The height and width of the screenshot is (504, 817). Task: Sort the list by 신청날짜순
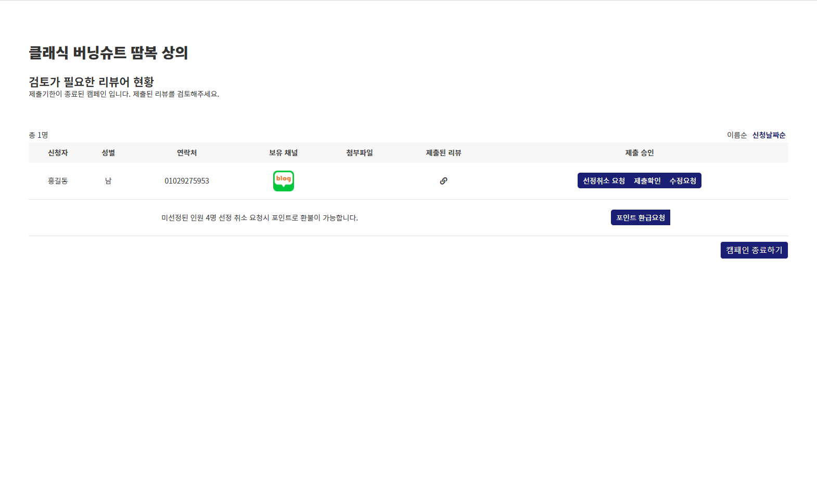click(x=769, y=135)
